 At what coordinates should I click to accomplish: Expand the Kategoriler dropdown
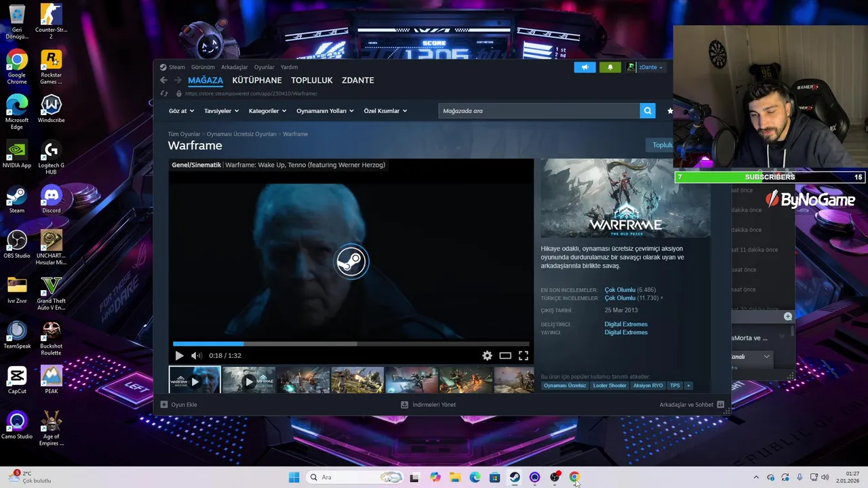pyautogui.click(x=267, y=110)
